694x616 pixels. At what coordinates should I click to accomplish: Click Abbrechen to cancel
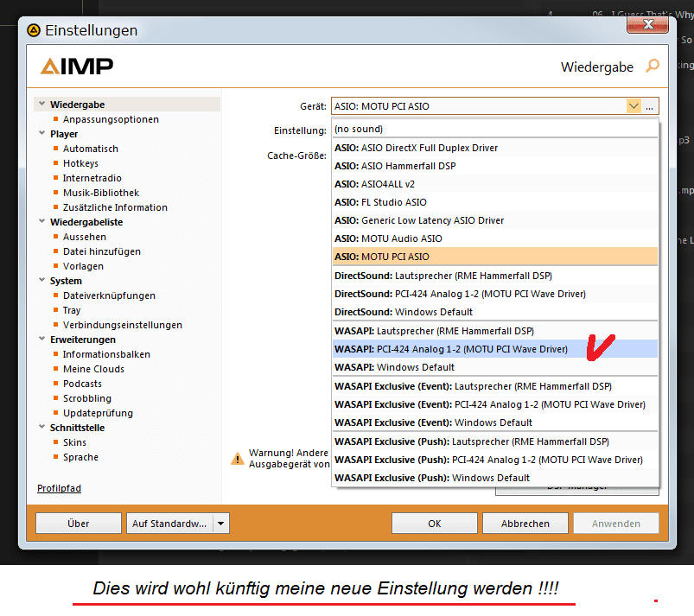coord(525,524)
